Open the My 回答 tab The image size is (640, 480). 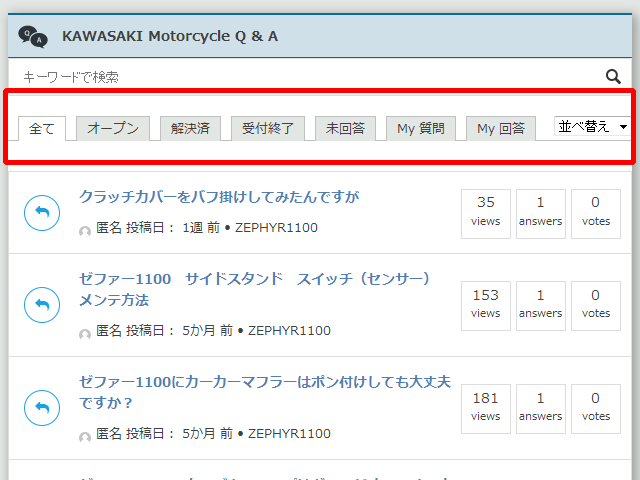tap(501, 128)
